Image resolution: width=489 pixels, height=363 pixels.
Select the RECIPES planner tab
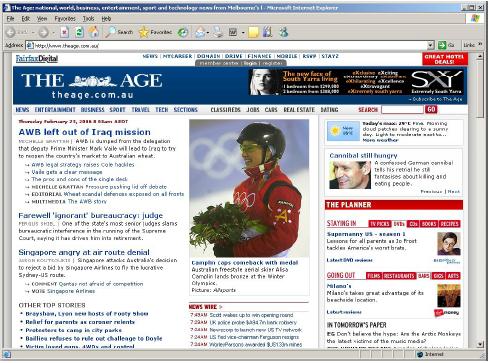pos(449,224)
